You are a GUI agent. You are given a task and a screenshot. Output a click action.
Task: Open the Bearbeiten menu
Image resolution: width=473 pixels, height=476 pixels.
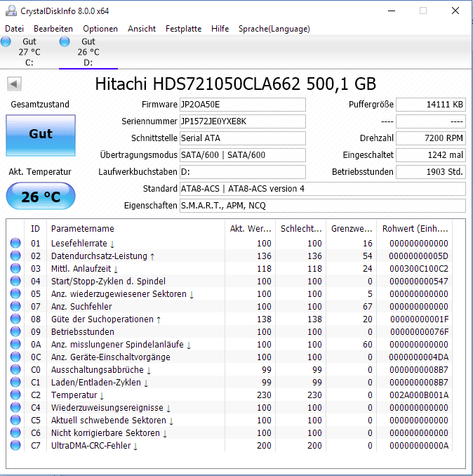pyautogui.click(x=53, y=29)
